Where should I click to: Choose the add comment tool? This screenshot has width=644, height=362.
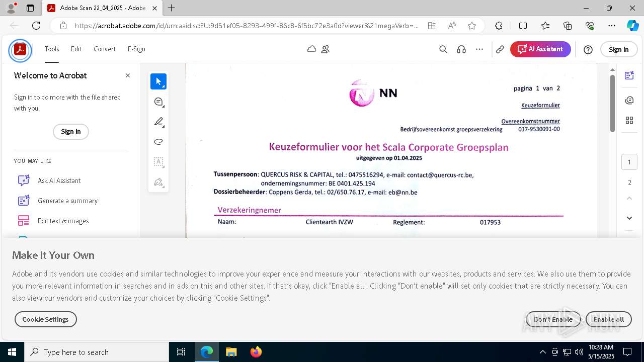pos(158,102)
